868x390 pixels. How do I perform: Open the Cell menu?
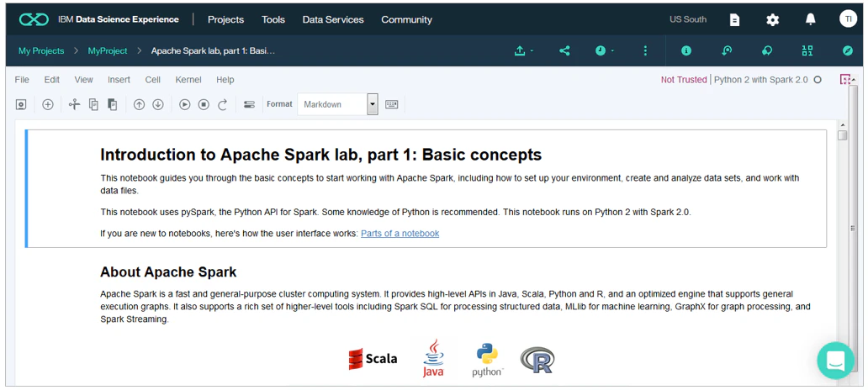(x=153, y=80)
